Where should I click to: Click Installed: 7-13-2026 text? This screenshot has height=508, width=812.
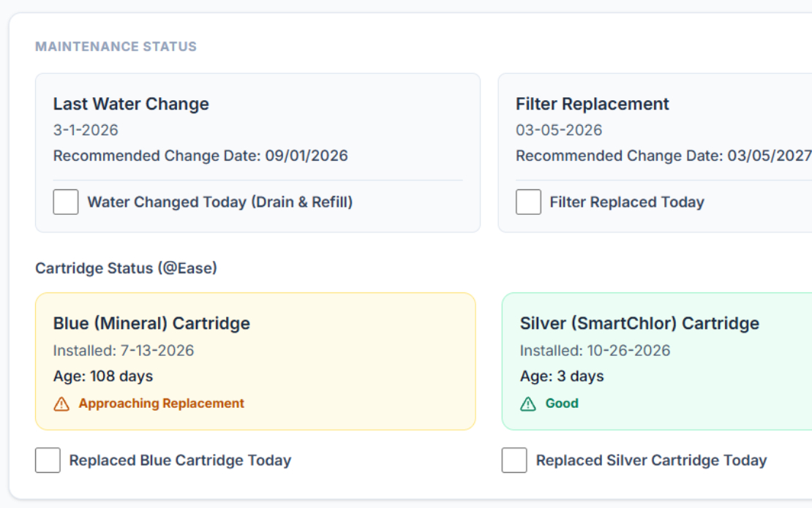(x=123, y=351)
